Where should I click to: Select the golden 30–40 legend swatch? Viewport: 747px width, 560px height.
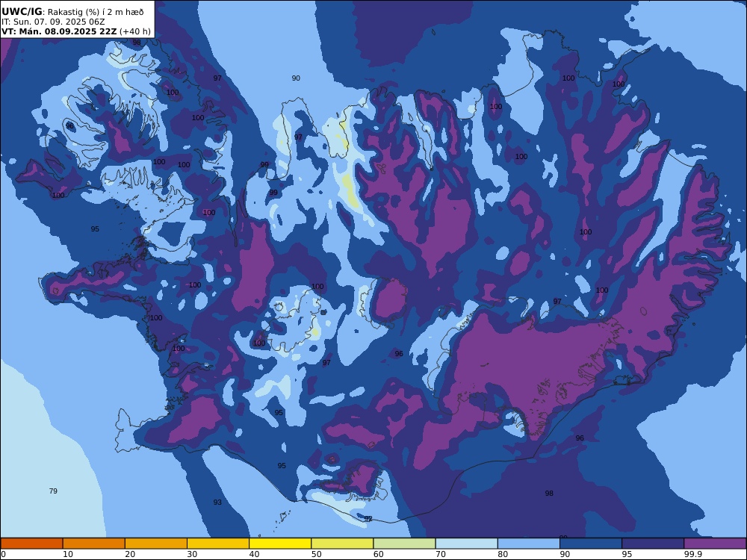pyautogui.click(x=218, y=544)
